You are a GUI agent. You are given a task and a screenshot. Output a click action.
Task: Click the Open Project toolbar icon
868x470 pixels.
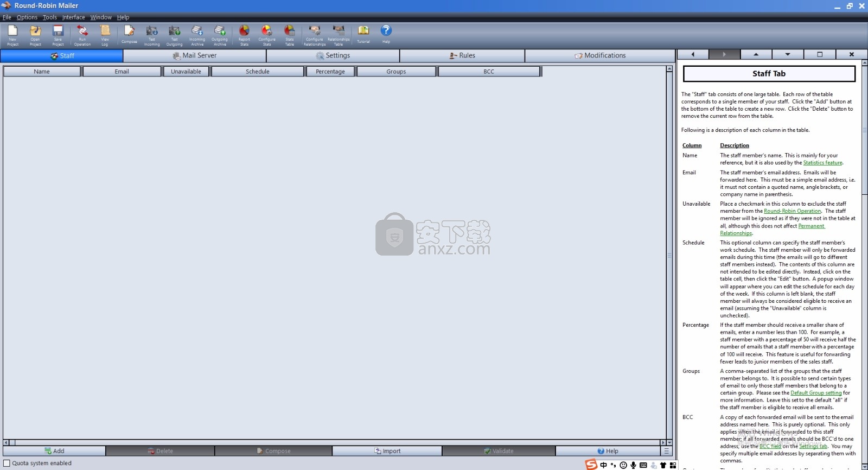(35, 35)
